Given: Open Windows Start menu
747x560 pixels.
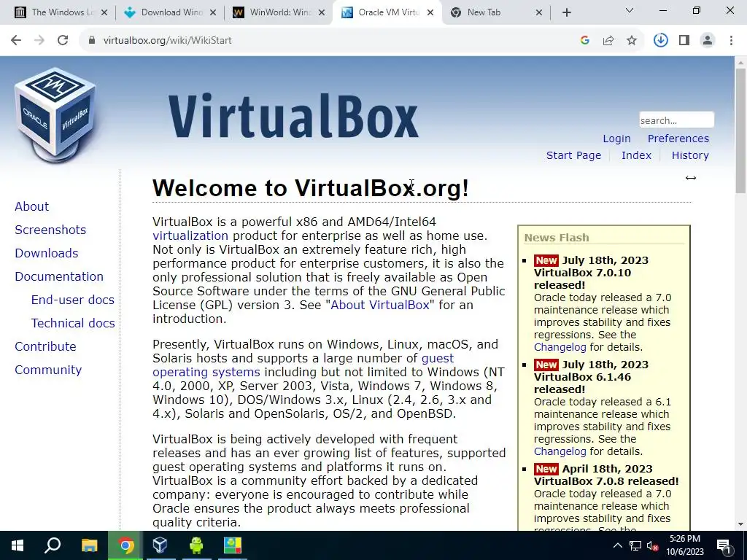Looking at the screenshot, I should click(x=18, y=545).
